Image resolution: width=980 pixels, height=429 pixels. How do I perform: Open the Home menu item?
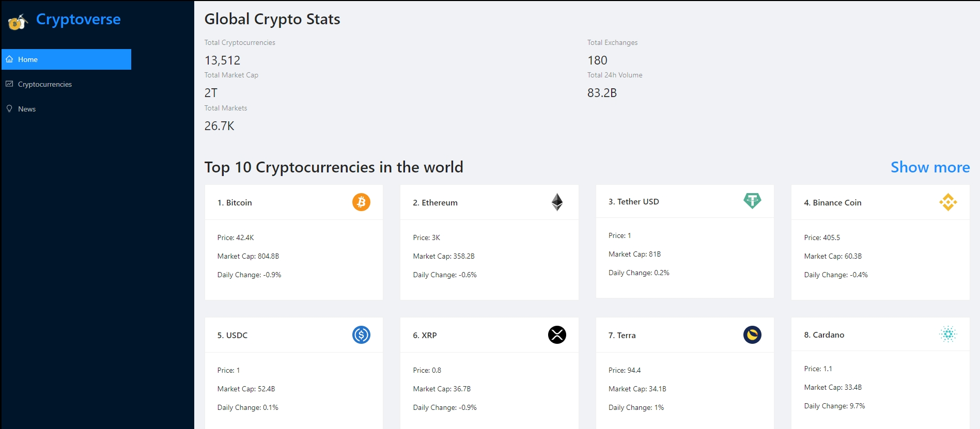pos(66,59)
